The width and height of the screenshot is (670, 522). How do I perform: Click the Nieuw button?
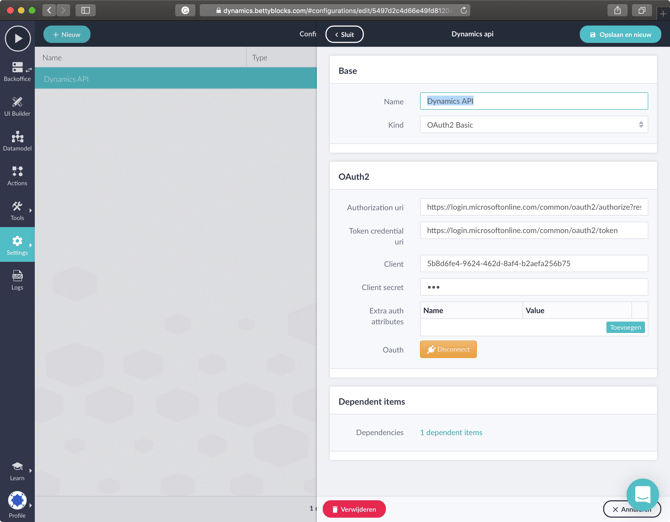pyautogui.click(x=66, y=34)
